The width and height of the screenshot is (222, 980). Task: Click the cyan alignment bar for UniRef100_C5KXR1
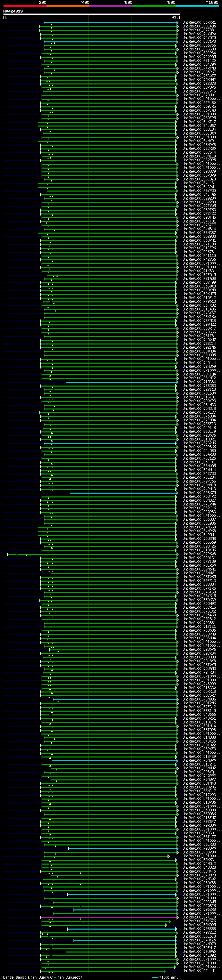111,23
